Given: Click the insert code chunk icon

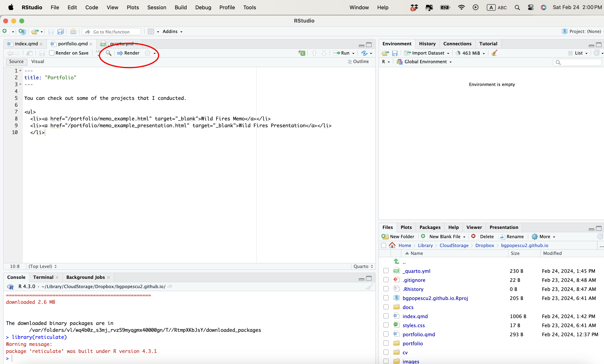Looking at the screenshot, I should click(x=302, y=53).
